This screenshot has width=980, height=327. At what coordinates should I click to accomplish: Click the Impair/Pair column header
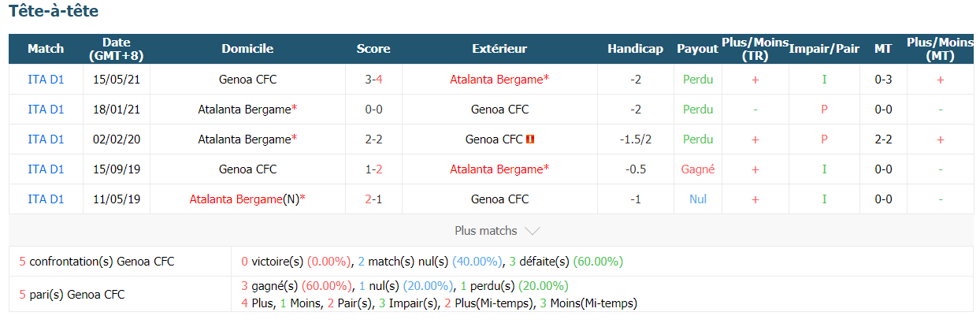coord(824,49)
